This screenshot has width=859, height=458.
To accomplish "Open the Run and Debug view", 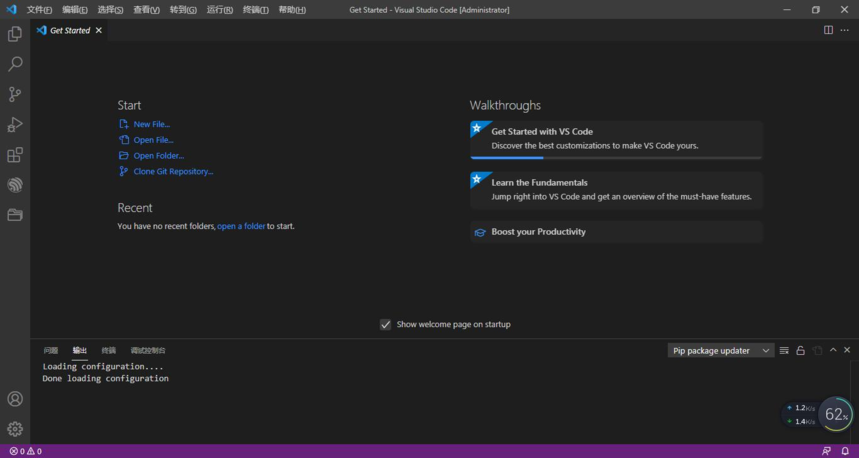I will click(x=15, y=125).
